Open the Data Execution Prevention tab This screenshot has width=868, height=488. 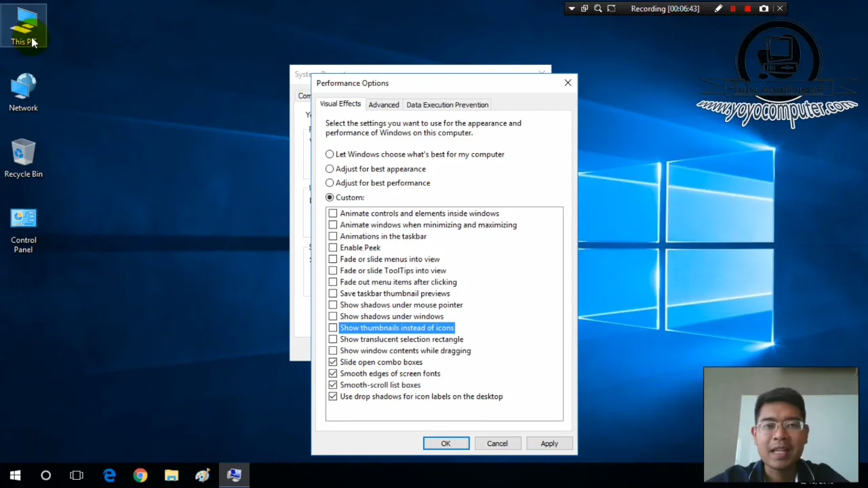447,104
